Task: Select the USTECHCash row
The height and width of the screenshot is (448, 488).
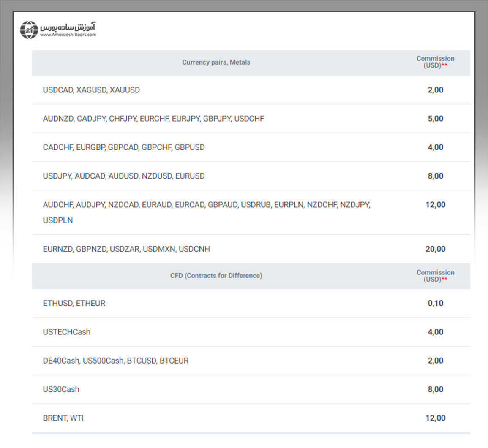Action: [x=67, y=332]
